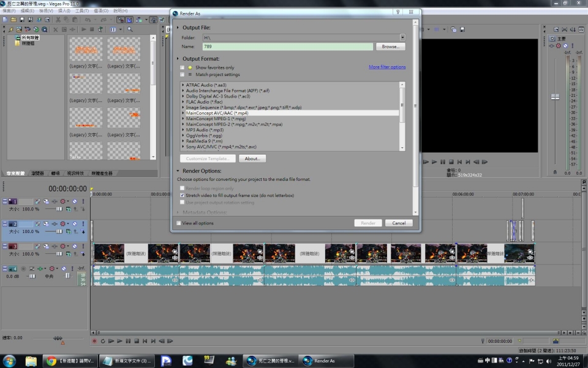Expand the MainConcept AVC/AAC format entry
588x368 pixels.
(183, 113)
